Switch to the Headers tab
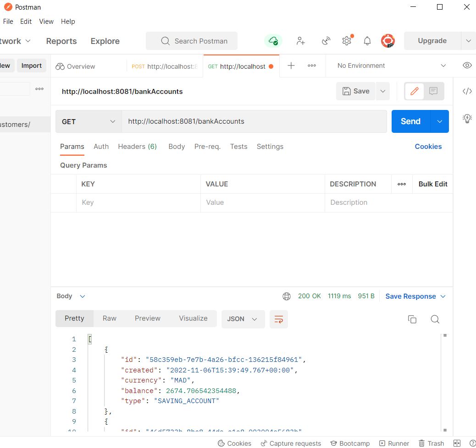Image resolution: width=476 pixels, height=448 pixels. pos(137,146)
